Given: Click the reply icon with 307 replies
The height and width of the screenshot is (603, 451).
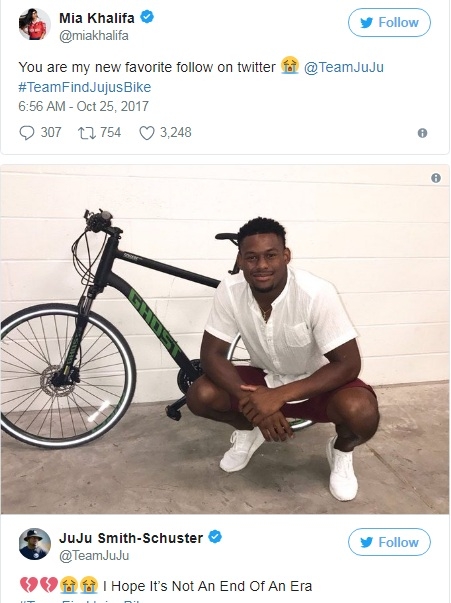Looking at the screenshot, I should click(x=27, y=133).
